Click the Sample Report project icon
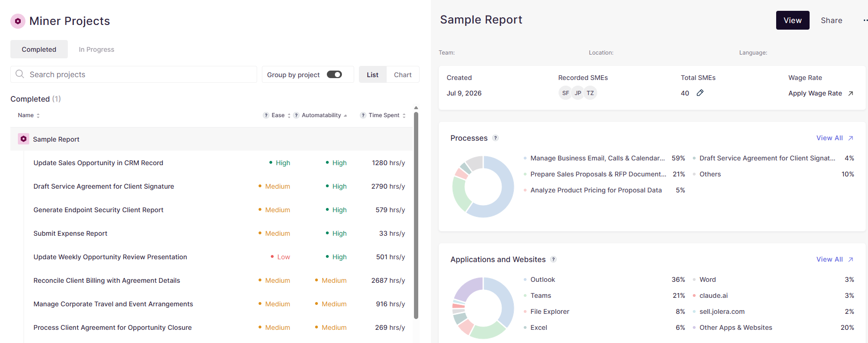Viewport: 868px width, 343px height. [24, 139]
